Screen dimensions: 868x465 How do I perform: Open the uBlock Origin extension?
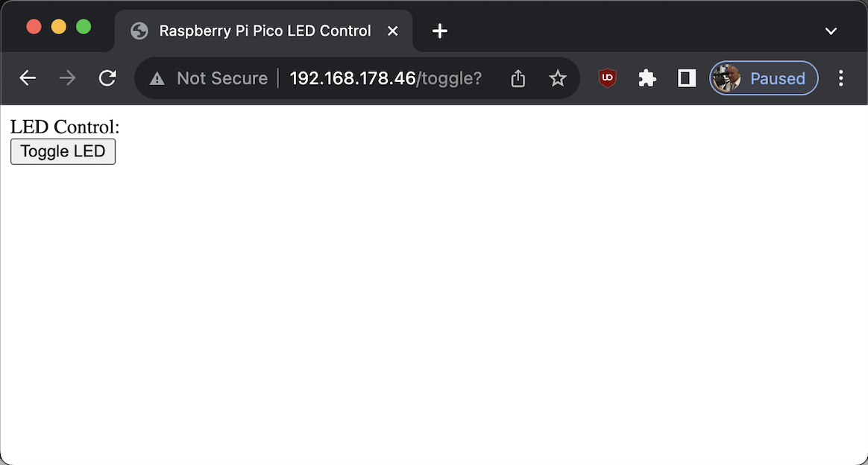click(x=607, y=78)
